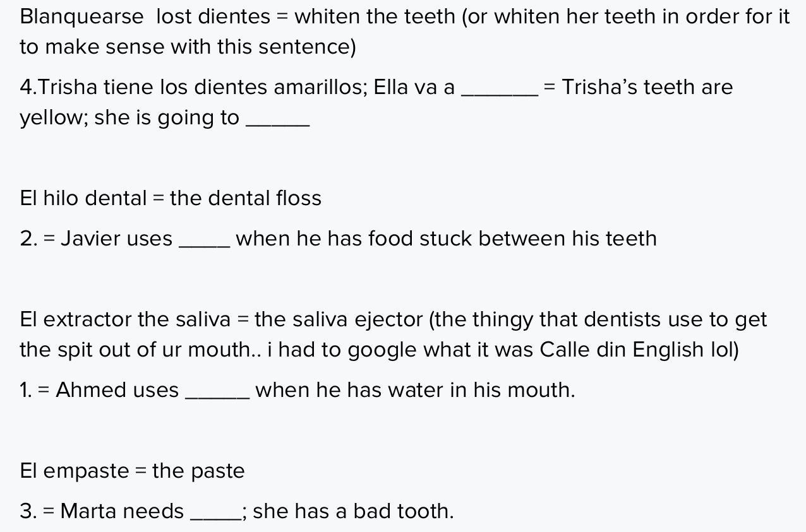
Task: Click 'when he has water in his mouth'
Action: (414, 390)
